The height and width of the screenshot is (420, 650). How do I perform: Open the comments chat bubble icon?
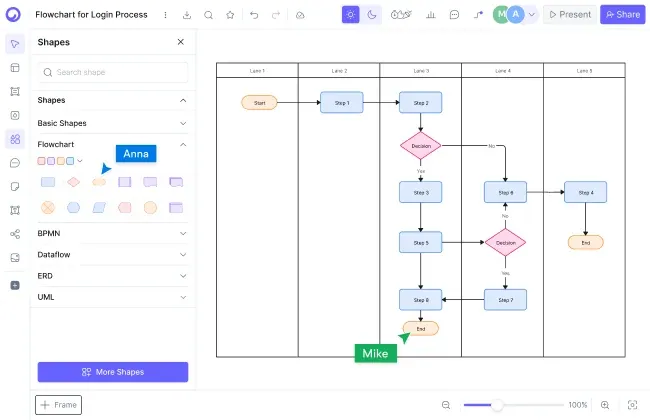[x=454, y=15]
